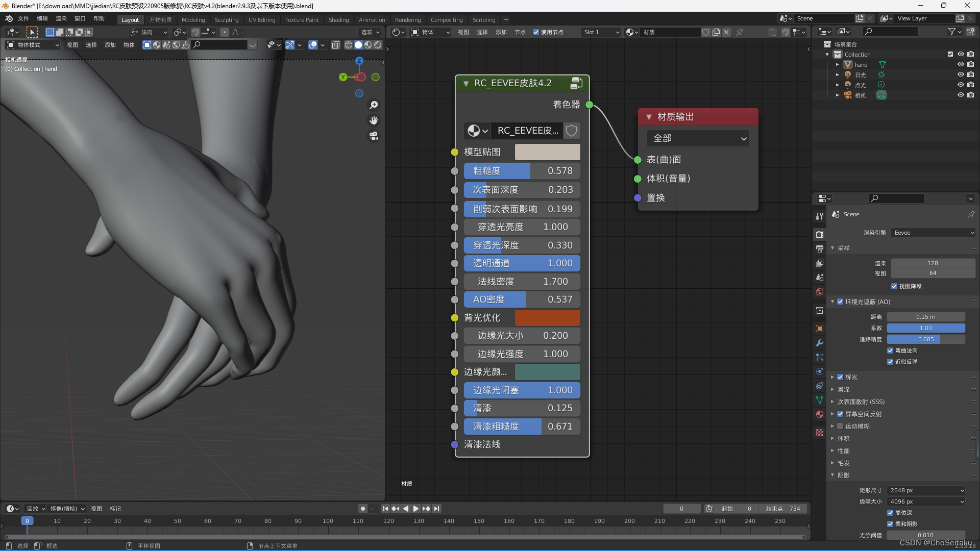Switch to the UV Editing workspace tab
Viewport: 980px width, 551px height.
[x=262, y=20]
